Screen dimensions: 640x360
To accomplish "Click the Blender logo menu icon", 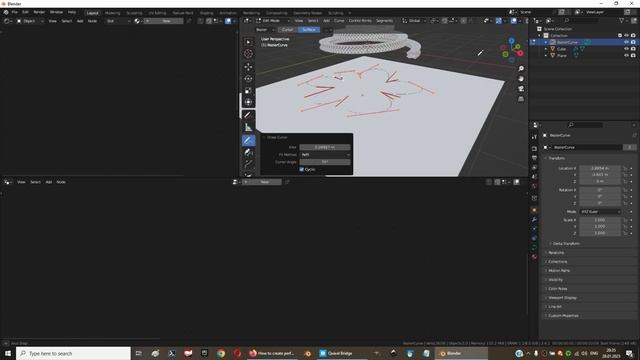I will coord(6,12).
